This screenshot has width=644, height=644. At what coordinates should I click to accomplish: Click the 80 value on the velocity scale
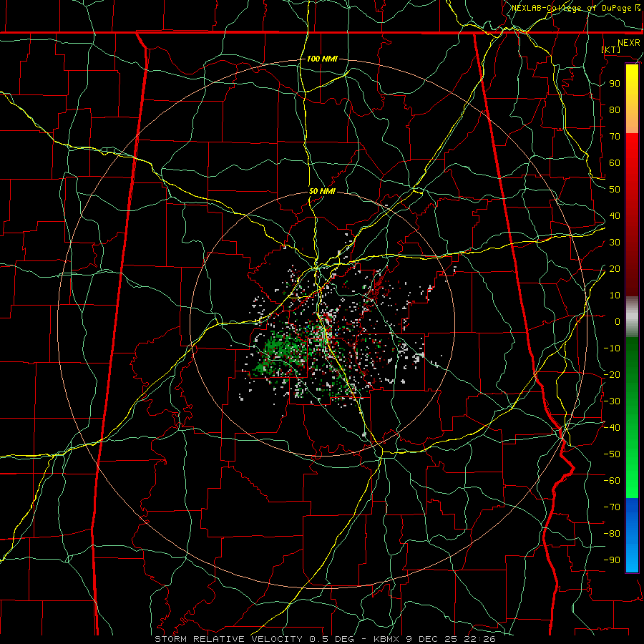click(615, 109)
